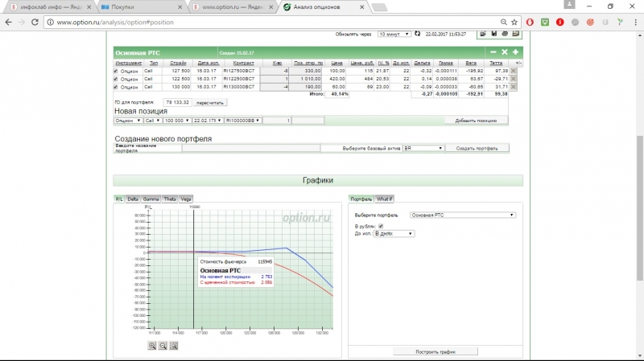Uncheck the 122 500 strike option row

116,79
